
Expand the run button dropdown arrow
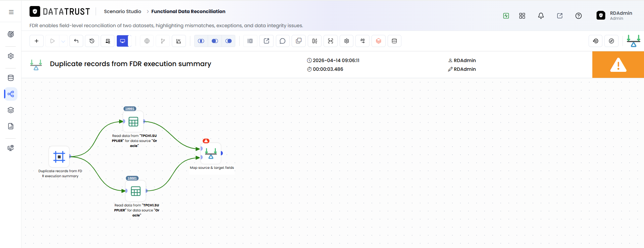pos(63,41)
